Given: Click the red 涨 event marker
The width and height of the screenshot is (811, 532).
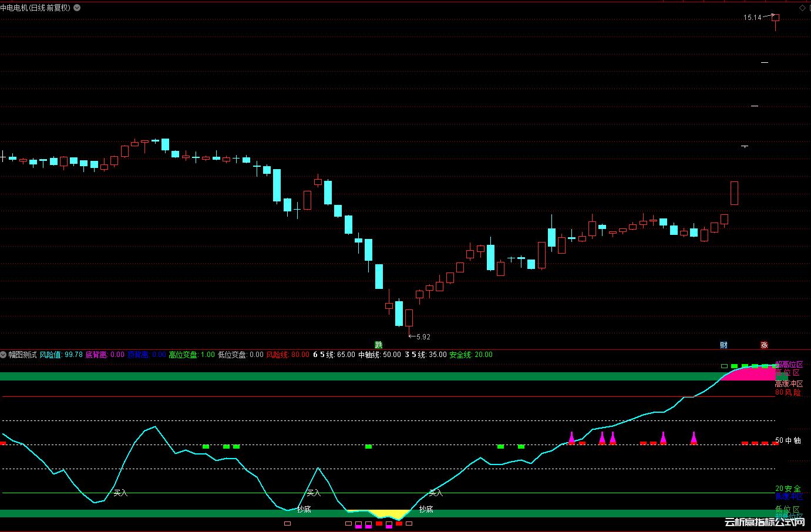Looking at the screenshot, I should coord(764,345).
